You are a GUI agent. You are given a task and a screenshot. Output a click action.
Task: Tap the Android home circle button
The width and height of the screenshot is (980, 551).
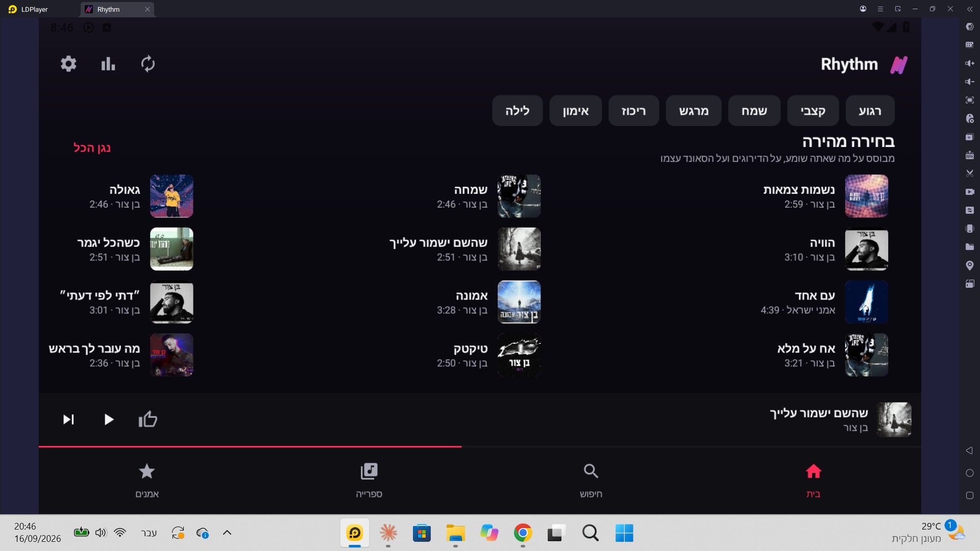pyautogui.click(x=970, y=473)
